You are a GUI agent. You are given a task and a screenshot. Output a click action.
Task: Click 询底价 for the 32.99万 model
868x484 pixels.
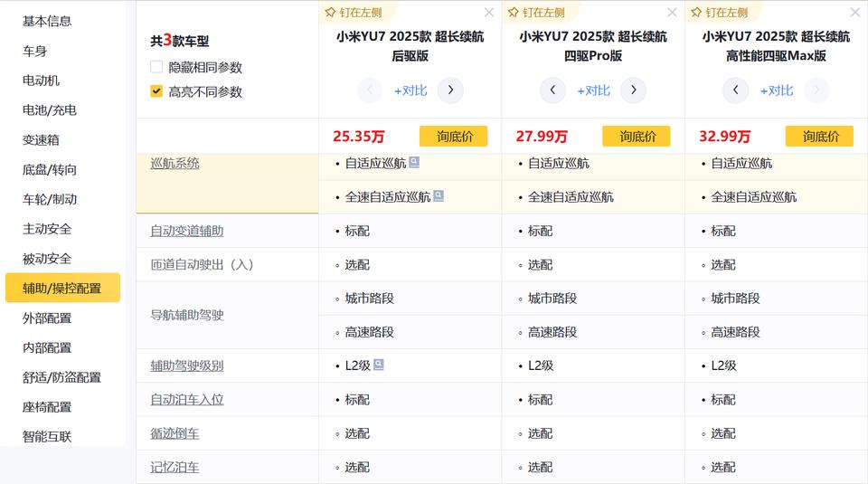coord(820,137)
